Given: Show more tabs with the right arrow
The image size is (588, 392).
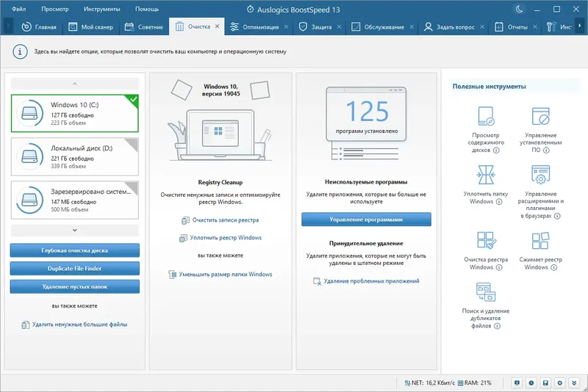Looking at the screenshot, I should point(580,26).
